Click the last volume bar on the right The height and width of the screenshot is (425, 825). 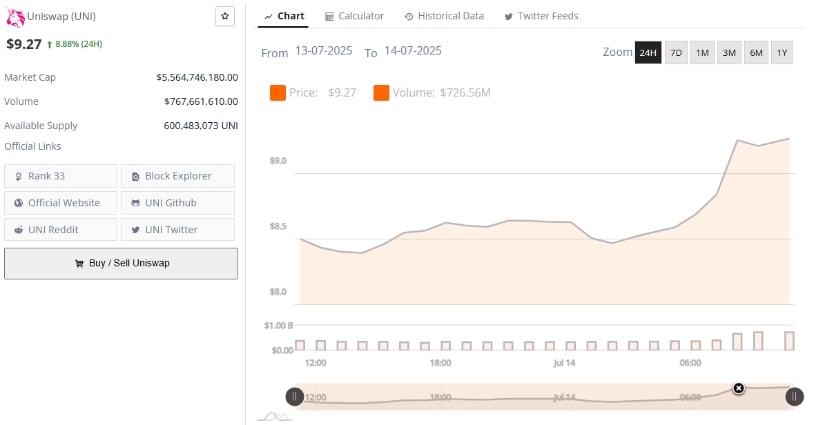789,341
